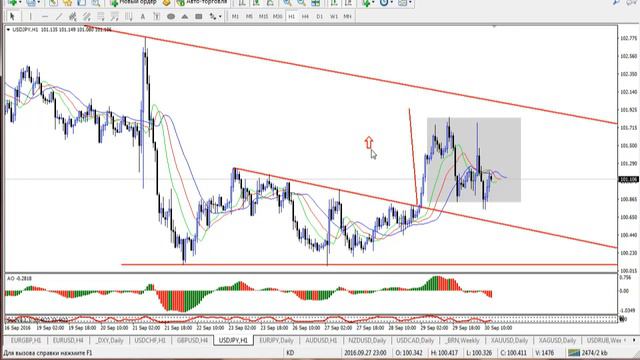The image size is (640, 360).
Task: Click the green indicators list icon
Action: (366, 3)
